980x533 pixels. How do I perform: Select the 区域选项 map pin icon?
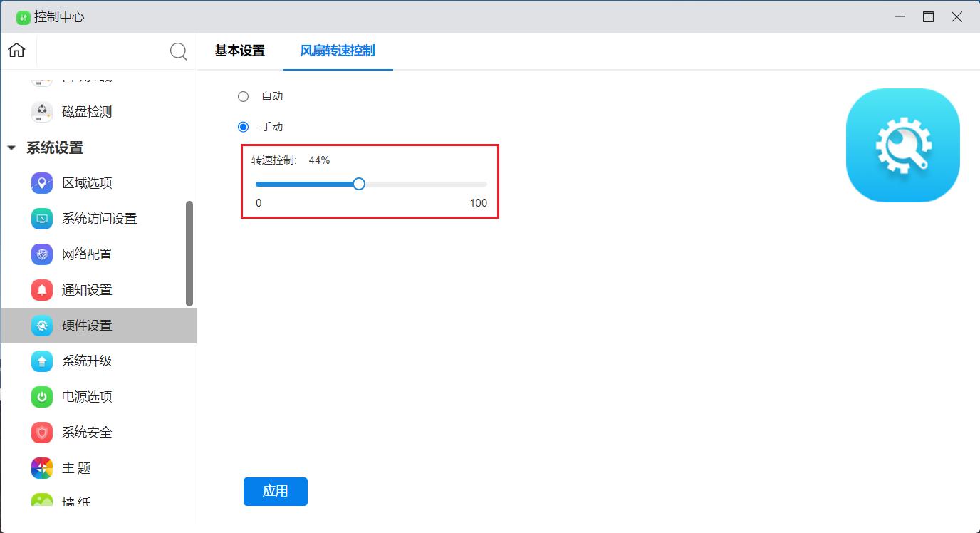pyautogui.click(x=42, y=183)
